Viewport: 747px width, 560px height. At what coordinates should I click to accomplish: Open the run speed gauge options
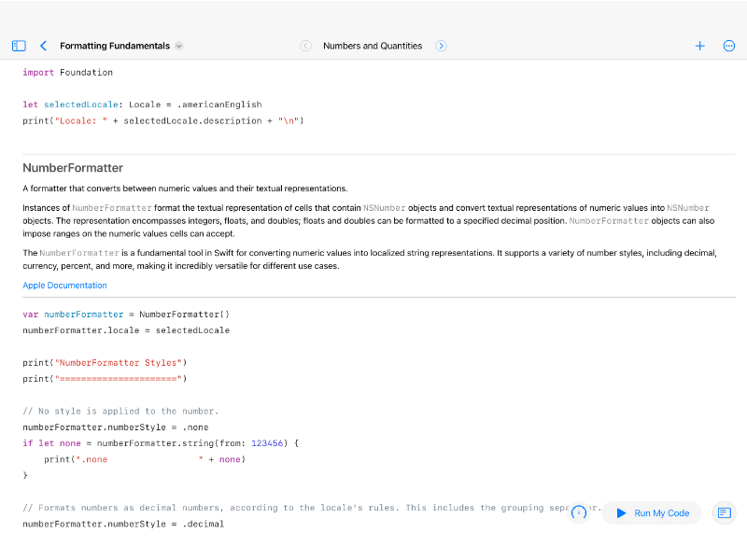[x=579, y=512]
